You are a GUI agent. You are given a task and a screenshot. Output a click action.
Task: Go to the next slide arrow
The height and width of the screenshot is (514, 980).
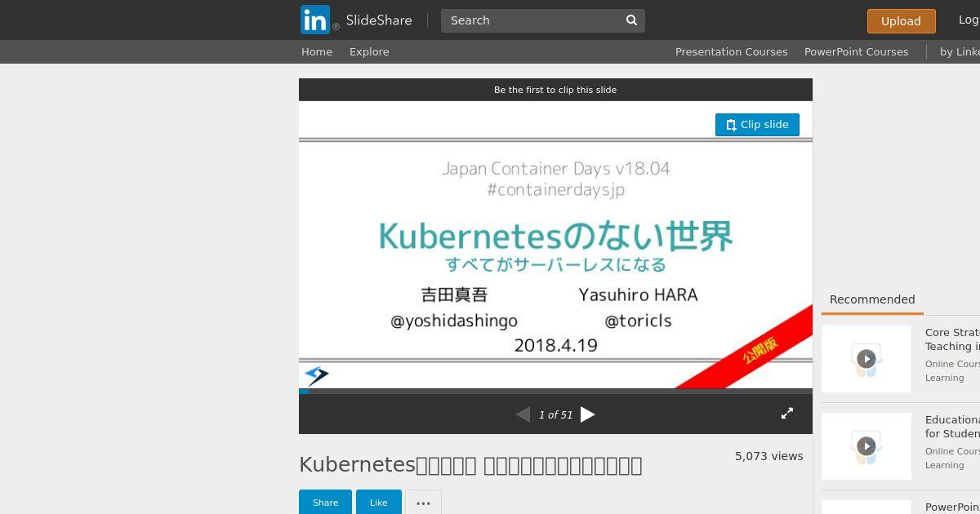point(587,414)
